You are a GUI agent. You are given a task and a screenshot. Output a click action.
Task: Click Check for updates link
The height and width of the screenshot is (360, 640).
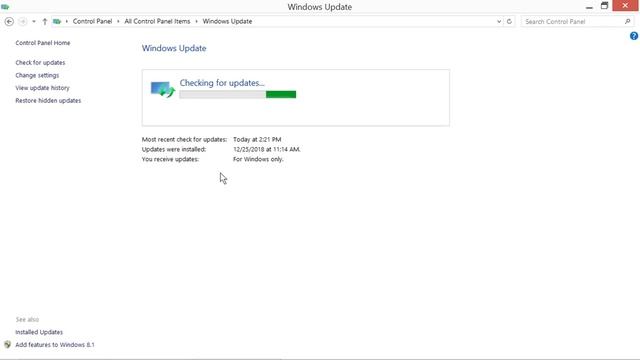point(40,62)
